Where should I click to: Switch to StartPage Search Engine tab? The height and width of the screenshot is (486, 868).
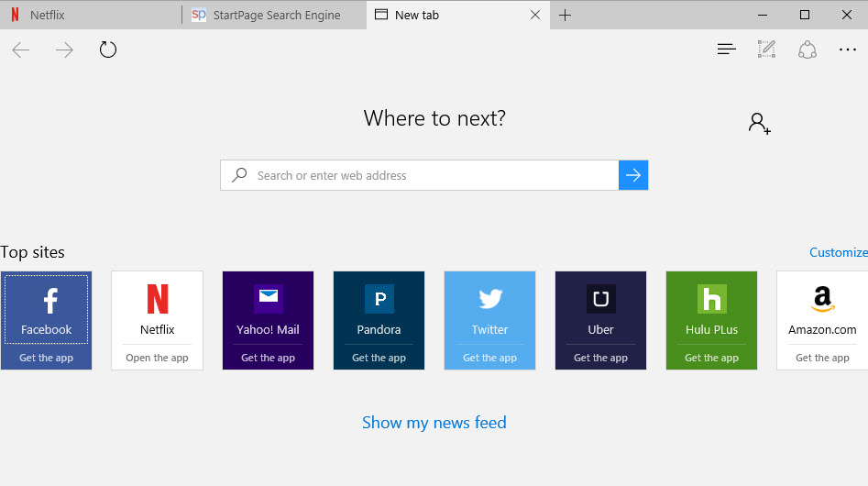click(275, 15)
